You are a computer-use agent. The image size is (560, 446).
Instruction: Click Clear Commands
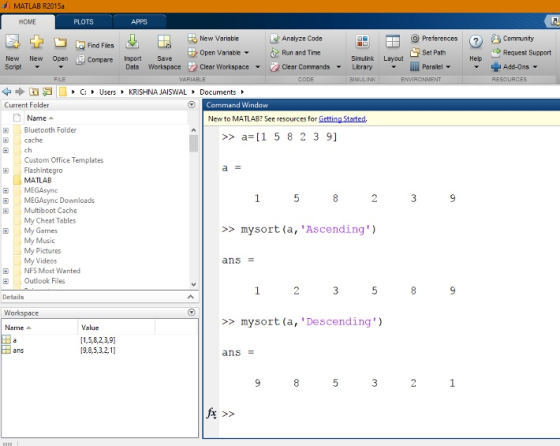[300, 67]
